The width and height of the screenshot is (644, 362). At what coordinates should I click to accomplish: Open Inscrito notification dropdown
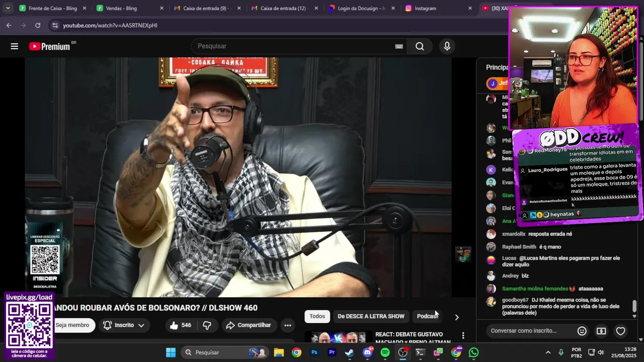[x=124, y=325]
